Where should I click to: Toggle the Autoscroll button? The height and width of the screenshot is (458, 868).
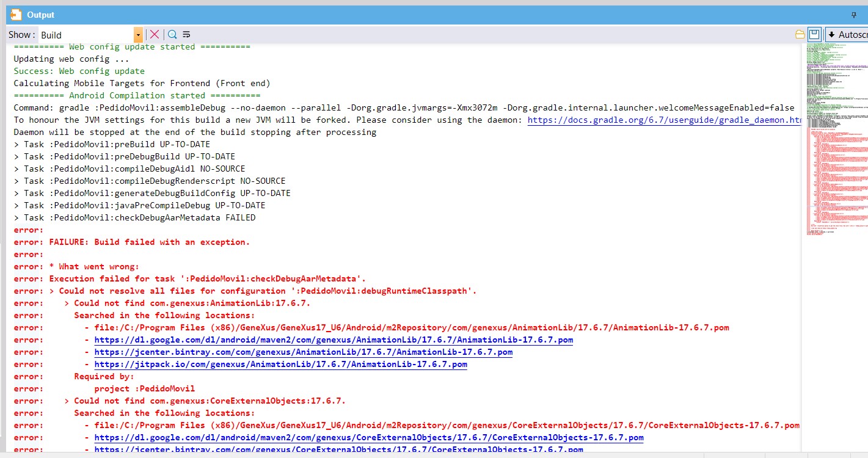click(847, 35)
